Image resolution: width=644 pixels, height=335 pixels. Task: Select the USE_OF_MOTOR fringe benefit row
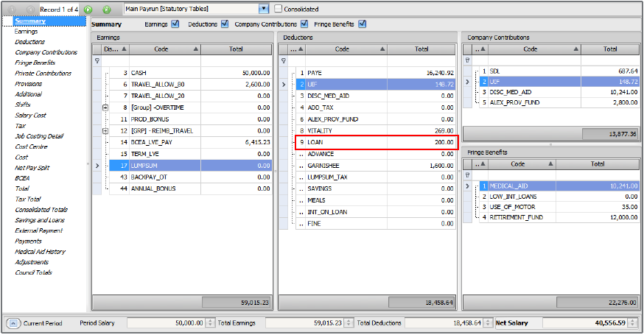point(559,207)
